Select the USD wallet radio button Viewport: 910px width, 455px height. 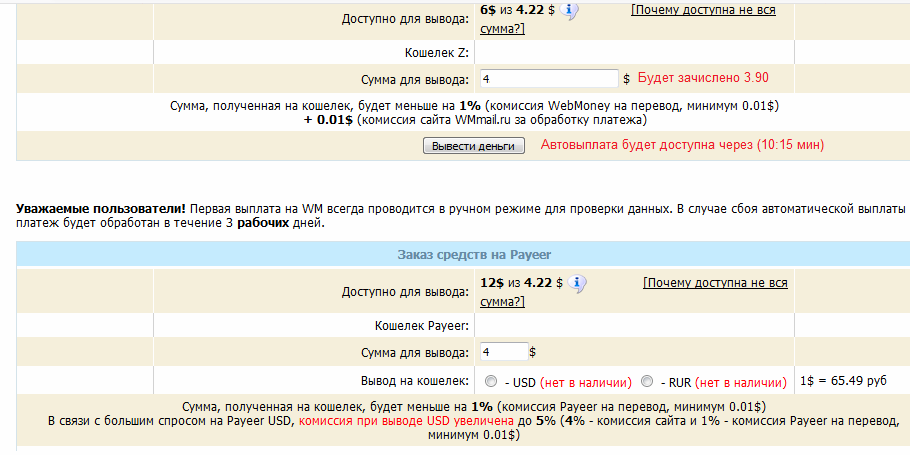click(490, 381)
